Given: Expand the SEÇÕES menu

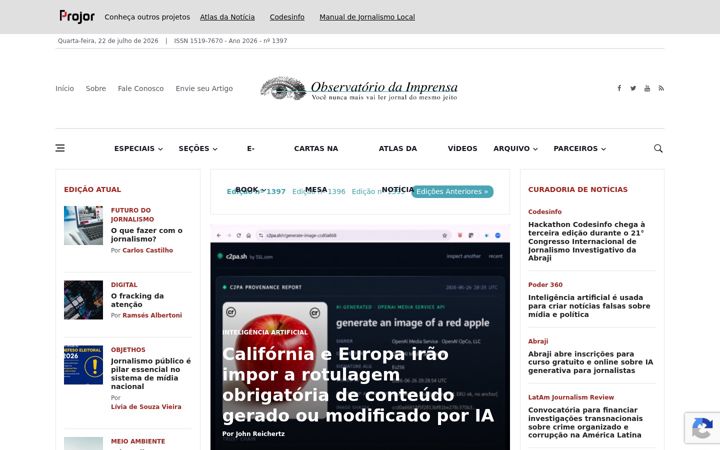Looking at the screenshot, I should pyautogui.click(x=198, y=148).
